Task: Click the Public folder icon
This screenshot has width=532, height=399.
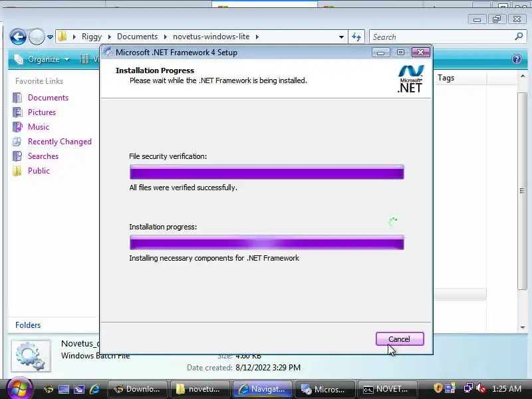Action: click(17, 171)
